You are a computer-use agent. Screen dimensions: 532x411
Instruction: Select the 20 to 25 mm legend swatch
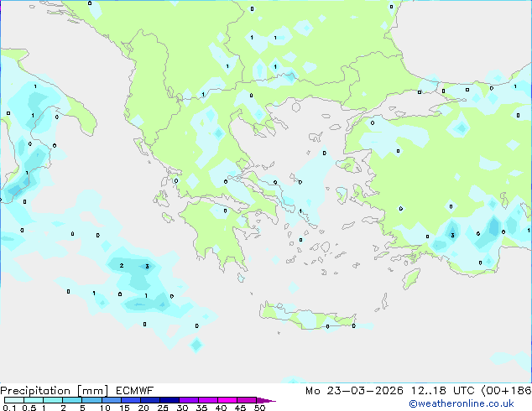pyautogui.click(x=150, y=400)
